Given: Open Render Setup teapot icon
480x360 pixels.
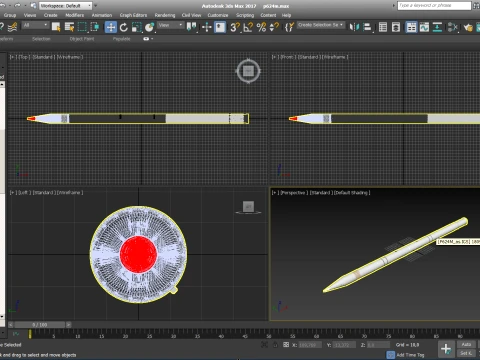Looking at the screenshot, I should click(x=468, y=27).
